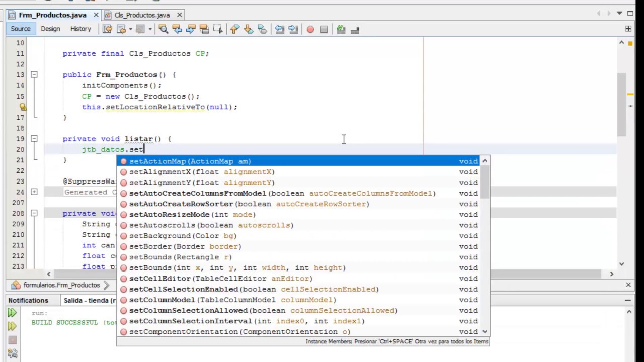Click the formularios.Frm_Productos breadcrumb
The height and width of the screenshot is (362, 644).
(x=61, y=285)
